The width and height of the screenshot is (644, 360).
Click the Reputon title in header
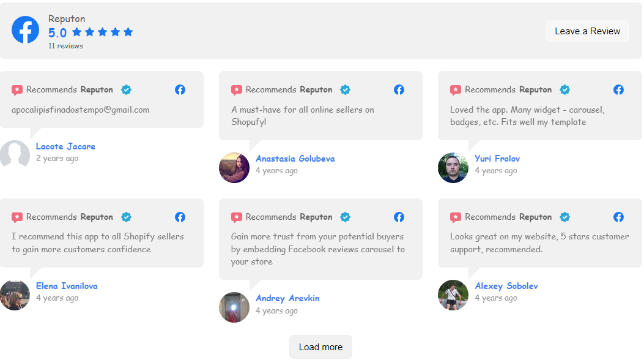[x=67, y=19]
